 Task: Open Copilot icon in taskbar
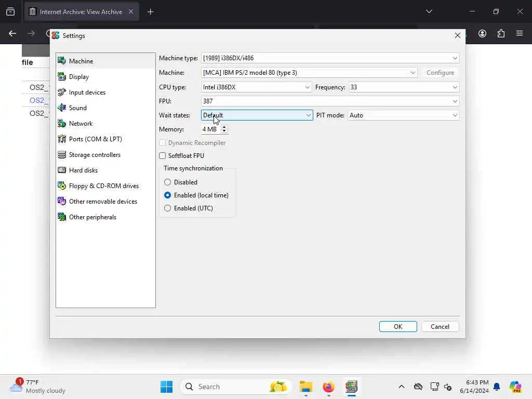515,387
